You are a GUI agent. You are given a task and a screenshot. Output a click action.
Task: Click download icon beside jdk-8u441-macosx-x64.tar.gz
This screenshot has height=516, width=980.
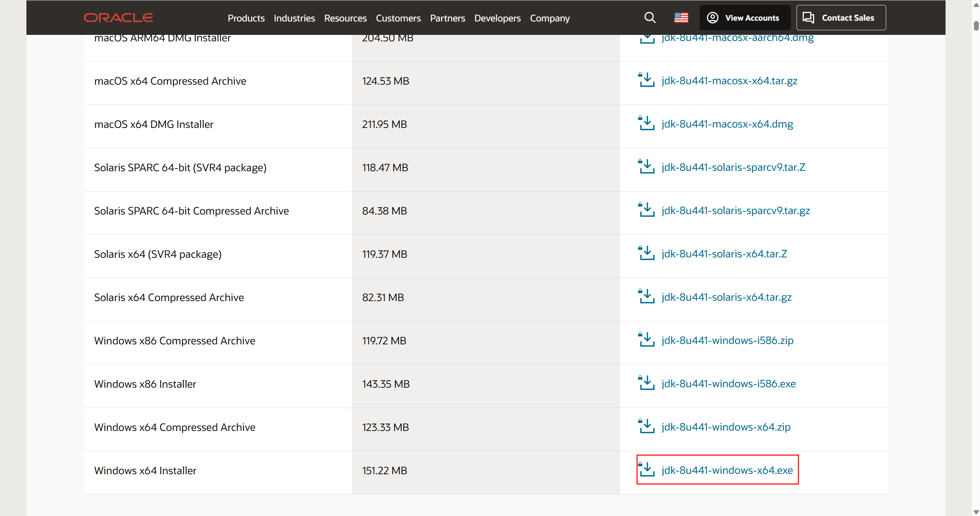(646, 80)
